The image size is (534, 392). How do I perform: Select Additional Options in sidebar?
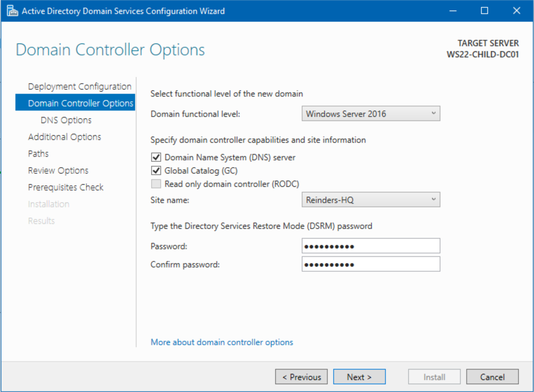(64, 136)
